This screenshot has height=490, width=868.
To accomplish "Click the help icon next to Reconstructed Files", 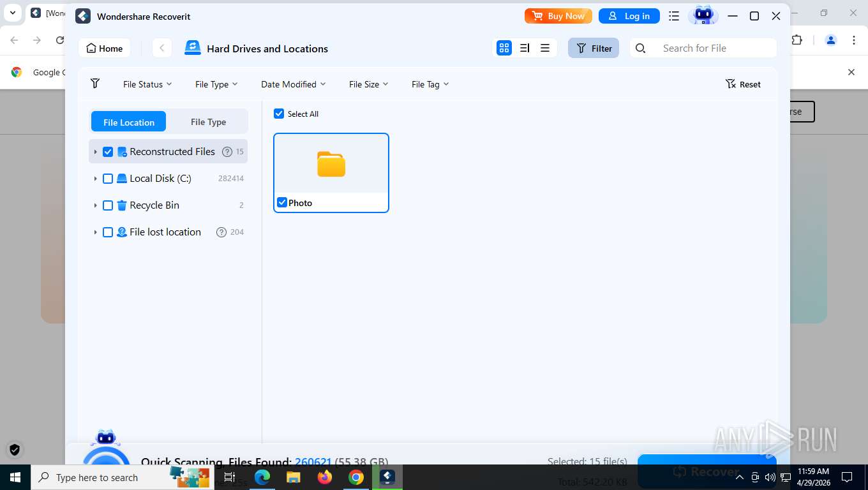I will [x=227, y=152].
